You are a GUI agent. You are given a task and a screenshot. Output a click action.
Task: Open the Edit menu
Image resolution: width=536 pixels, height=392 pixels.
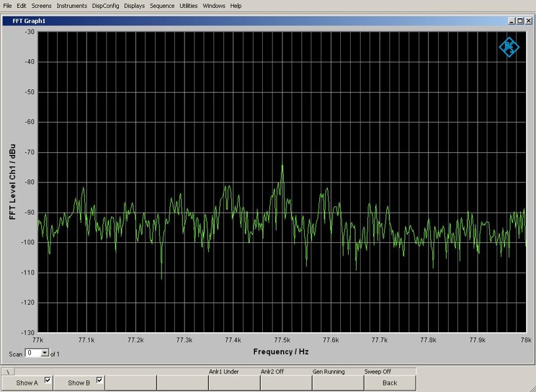(21, 6)
